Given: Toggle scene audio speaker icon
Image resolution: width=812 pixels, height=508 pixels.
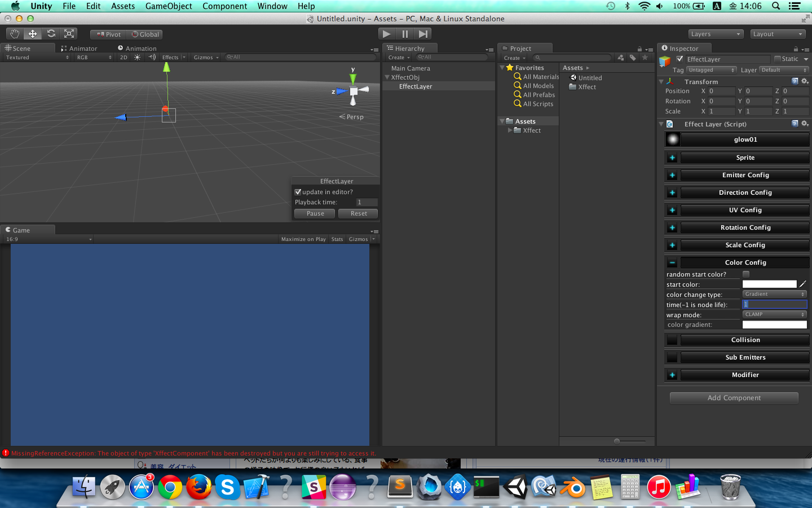Looking at the screenshot, I should pos(152,57).
